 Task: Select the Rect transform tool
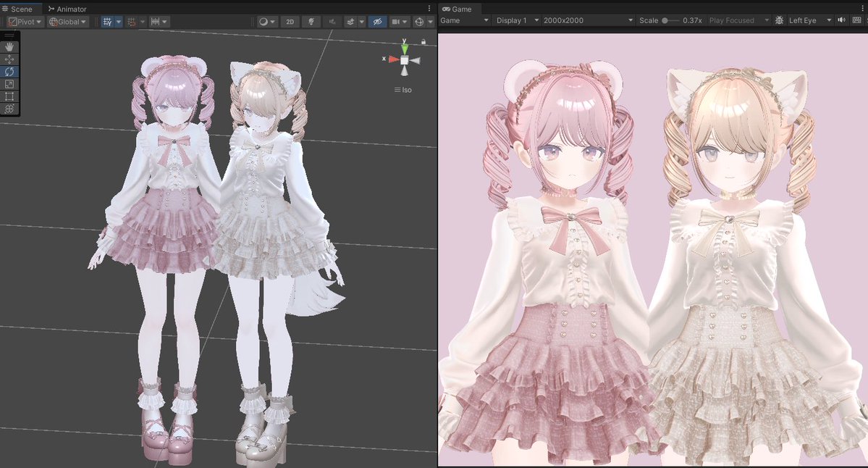pyautogui.click(x=9, y=96)
